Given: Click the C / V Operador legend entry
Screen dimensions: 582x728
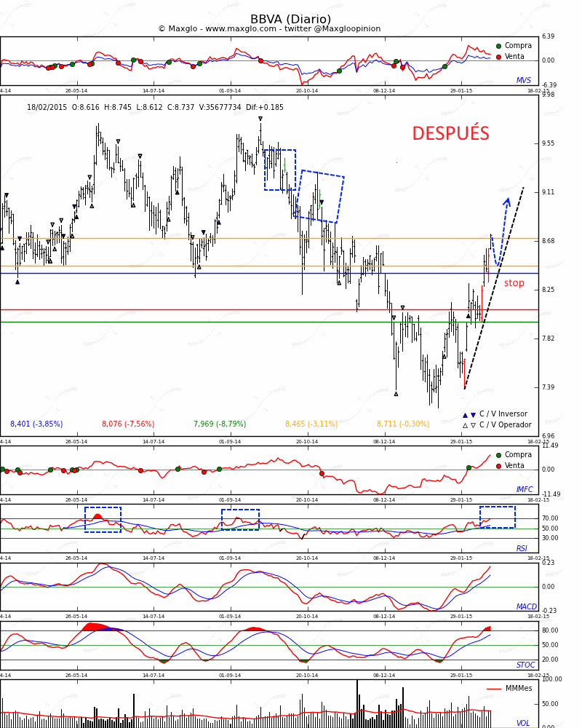Looking at the screenshot, I should pos(506,425).
